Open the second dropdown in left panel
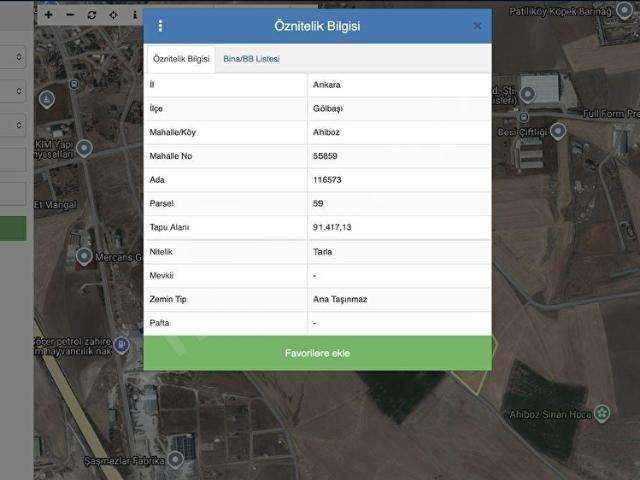The image size is (640, 480). tap(13, 91)
